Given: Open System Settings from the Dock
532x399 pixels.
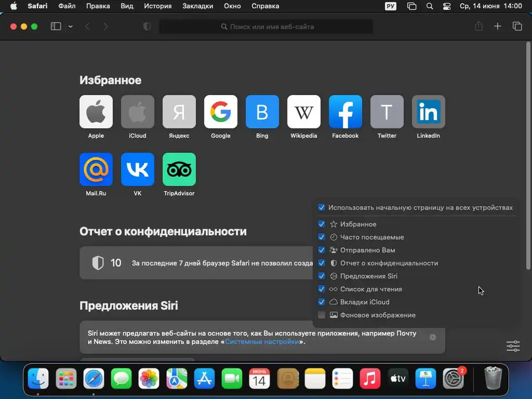Looking at the screenshot, I should click(x=453, y=378).
